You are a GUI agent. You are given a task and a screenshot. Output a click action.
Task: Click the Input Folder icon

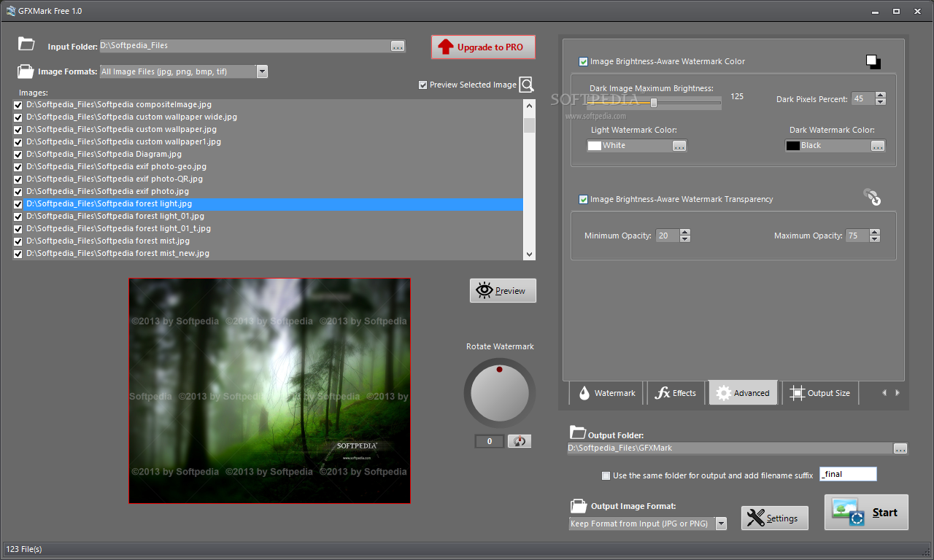click(x=26, y=44)
